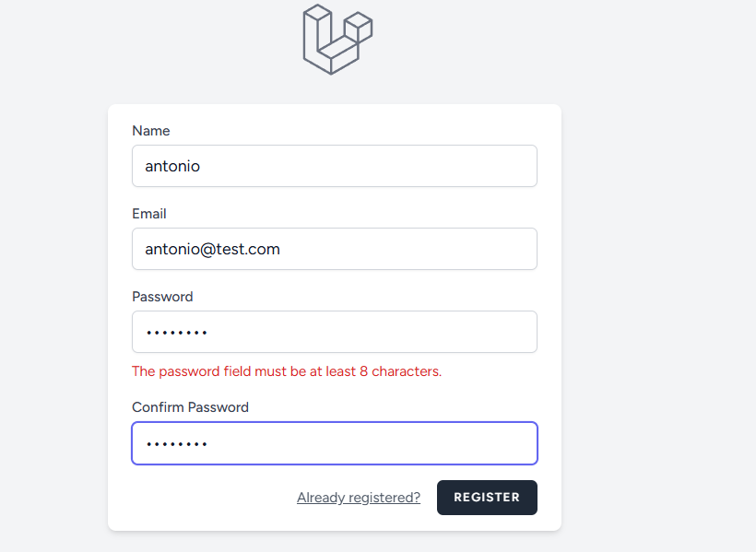Focus the Email input field

click(x=335, y=249)
